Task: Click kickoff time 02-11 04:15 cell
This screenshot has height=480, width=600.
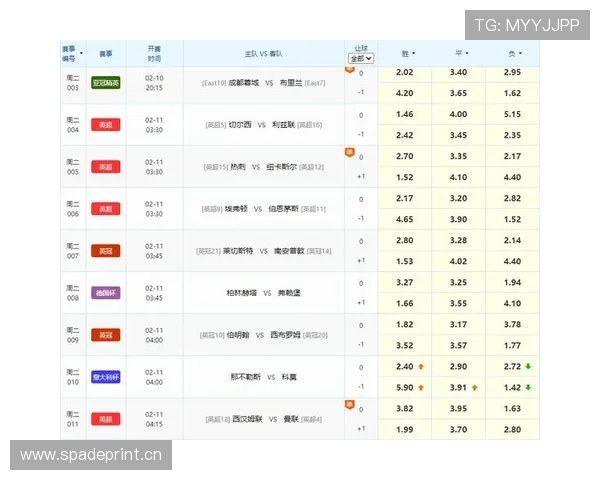Action: [154, 420]
